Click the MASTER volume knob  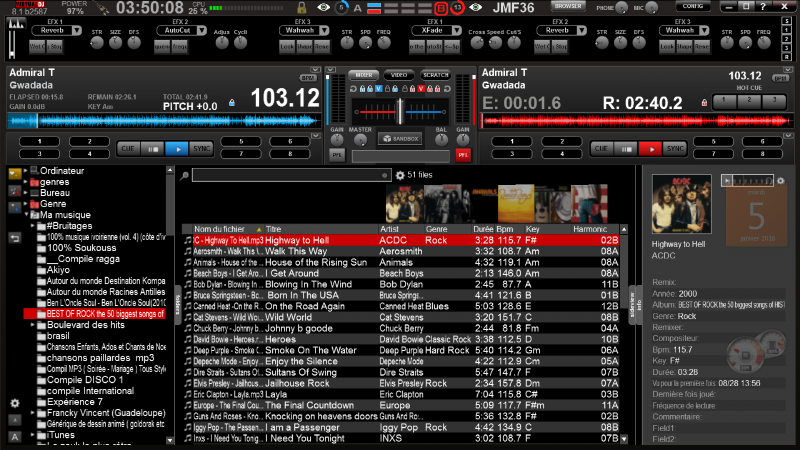360,140
